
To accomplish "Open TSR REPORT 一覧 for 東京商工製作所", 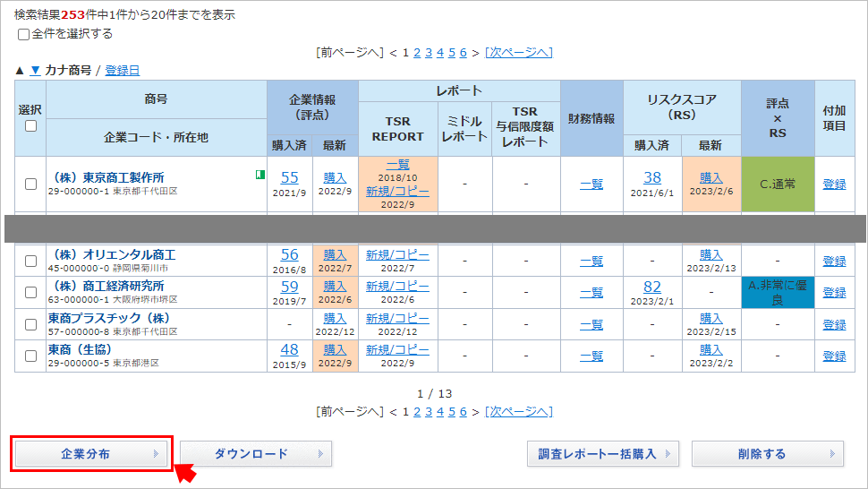I will [x=397, y=165].
